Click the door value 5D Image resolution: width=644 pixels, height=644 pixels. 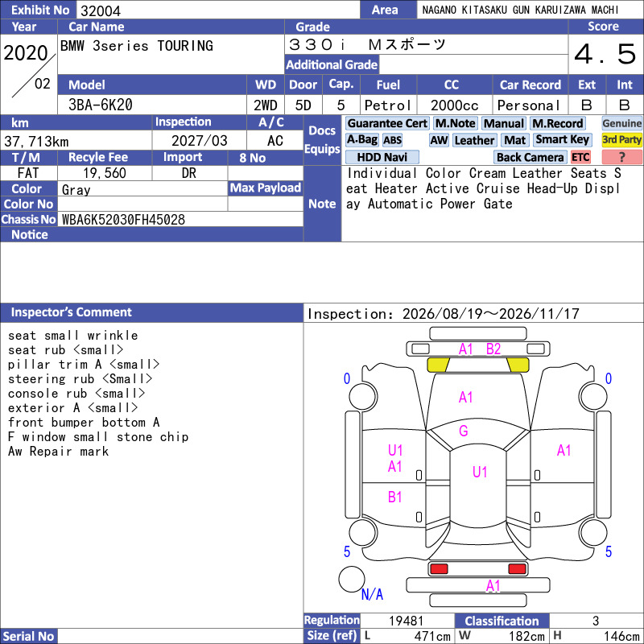click(303, 105)
